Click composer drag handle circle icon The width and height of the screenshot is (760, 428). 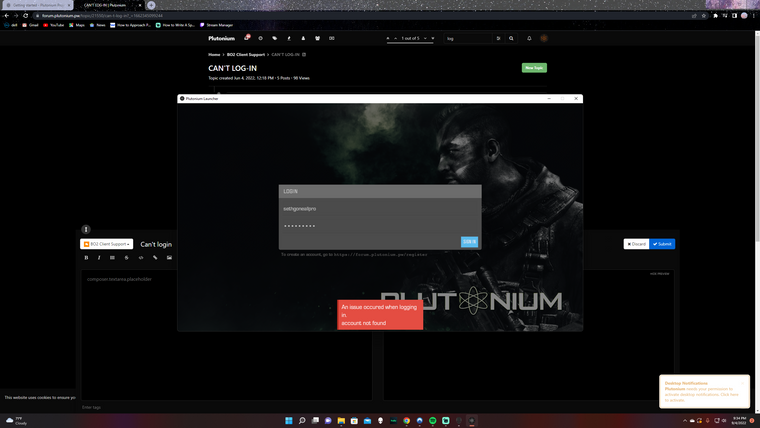coord(86,229)
